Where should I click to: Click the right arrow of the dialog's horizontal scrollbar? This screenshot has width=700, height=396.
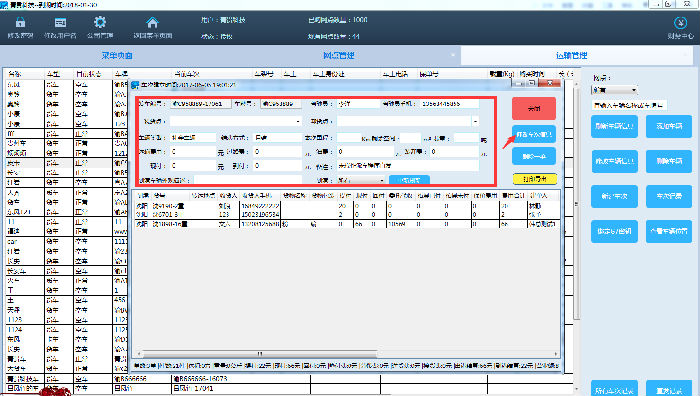click(556, 354)
